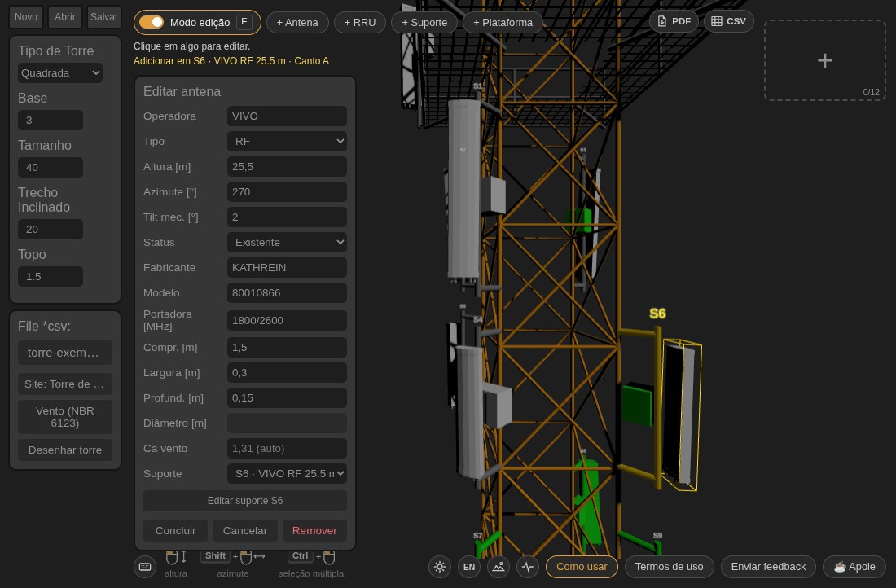Select the highlighted S6 antenna in 3D view
This screenshot has width=896, height=588.
pos(682,415)
